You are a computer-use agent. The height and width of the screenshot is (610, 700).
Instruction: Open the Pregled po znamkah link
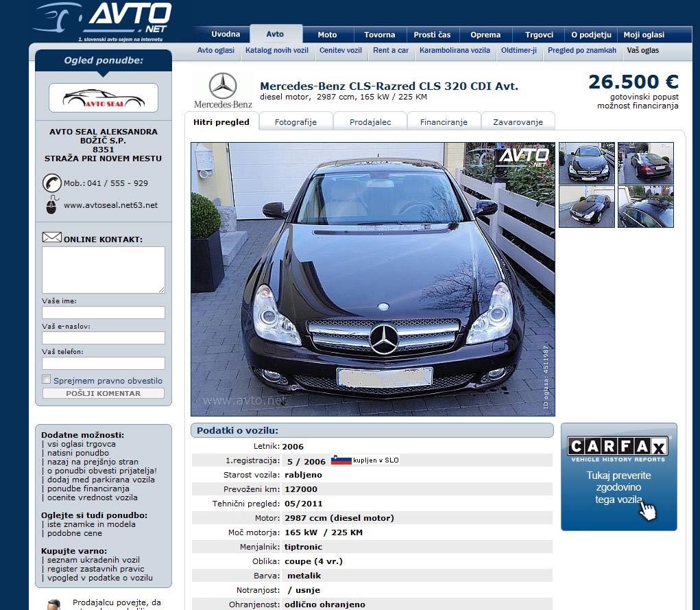click(581, 51)
